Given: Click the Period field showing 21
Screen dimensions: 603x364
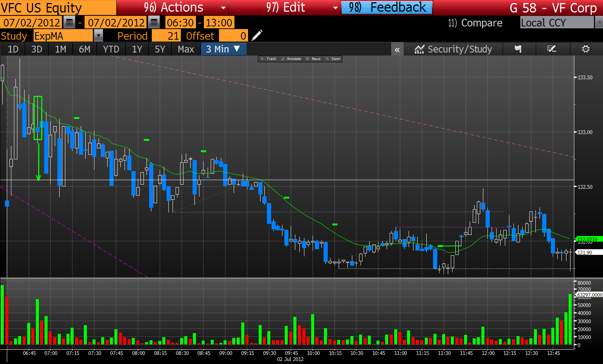Looking at the screenshot, I should (x=166, y=36).
